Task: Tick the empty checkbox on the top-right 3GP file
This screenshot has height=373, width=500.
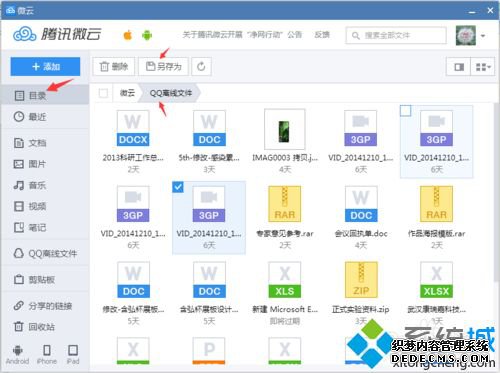Action: tap(405, 111)
